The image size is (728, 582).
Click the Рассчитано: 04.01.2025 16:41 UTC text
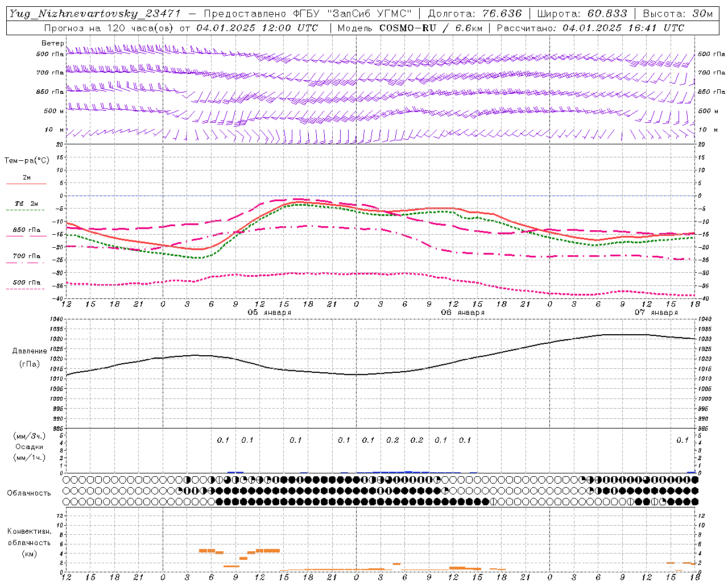(x=590, y=28)
